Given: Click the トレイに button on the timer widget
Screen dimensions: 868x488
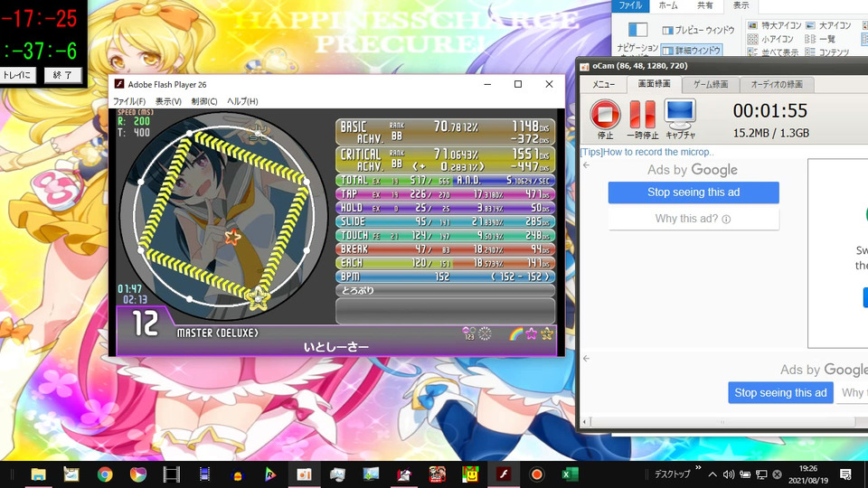Looking at the screenshot, I should [18, 75].
